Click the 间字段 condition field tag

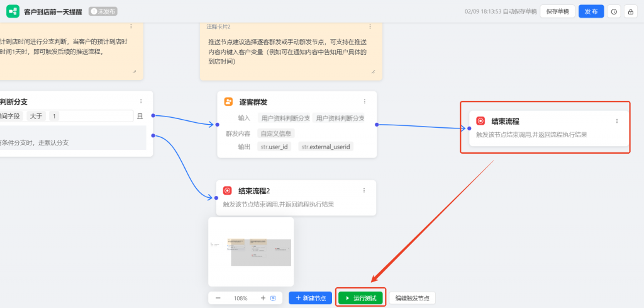[x=11, y=116]
